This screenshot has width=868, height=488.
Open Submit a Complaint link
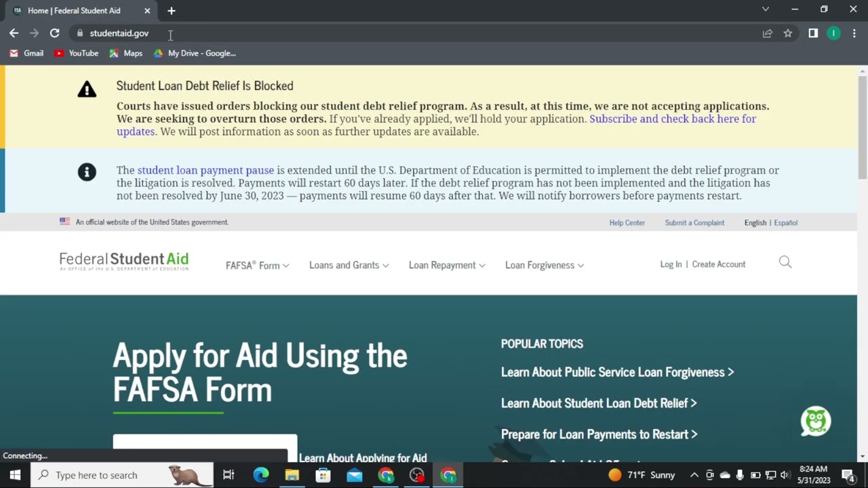pyautogui.click(x=694, y=222)
